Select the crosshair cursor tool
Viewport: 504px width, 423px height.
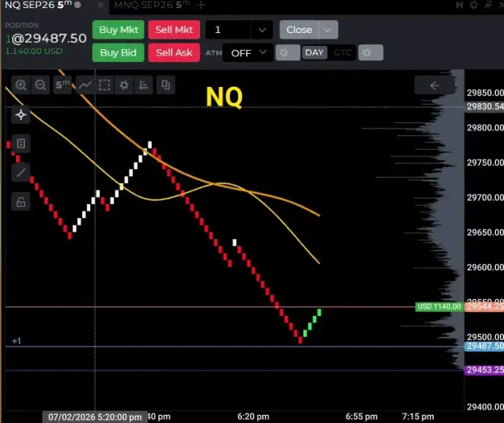pos(21,114)
